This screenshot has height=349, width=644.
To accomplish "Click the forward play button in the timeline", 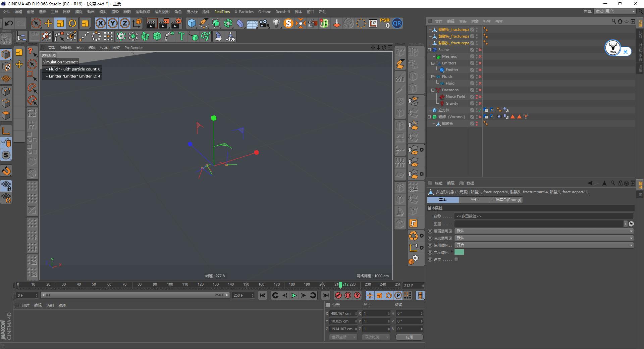I will click(x=294, y=296).
